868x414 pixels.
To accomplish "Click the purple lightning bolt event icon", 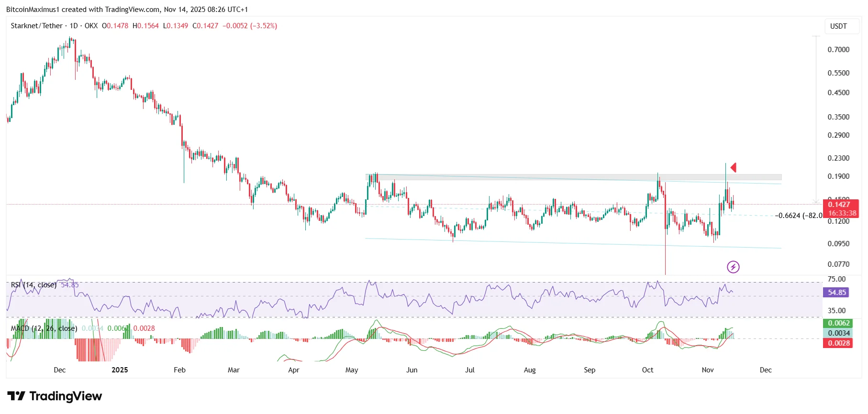I will click(733, 267).
